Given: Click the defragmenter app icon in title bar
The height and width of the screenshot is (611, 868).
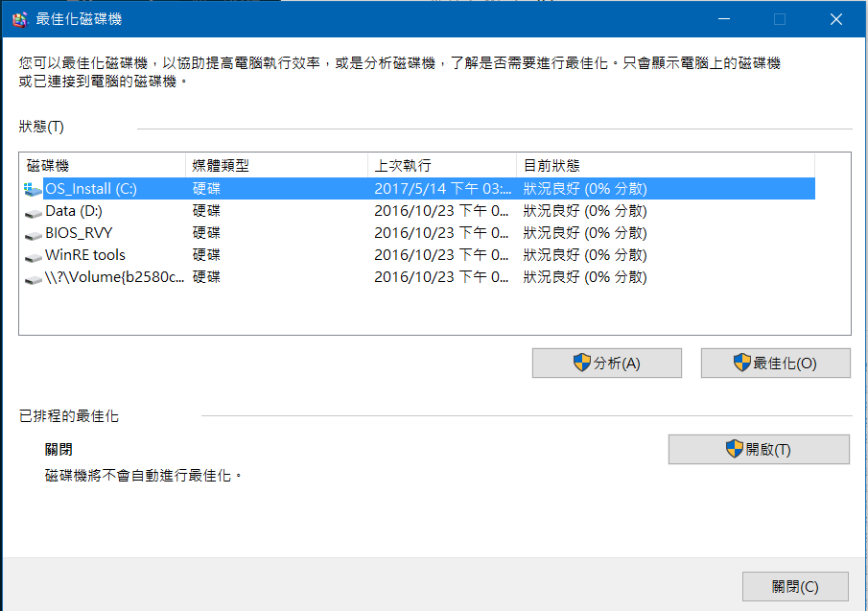Looking at the screenshot, I should 20,19.
